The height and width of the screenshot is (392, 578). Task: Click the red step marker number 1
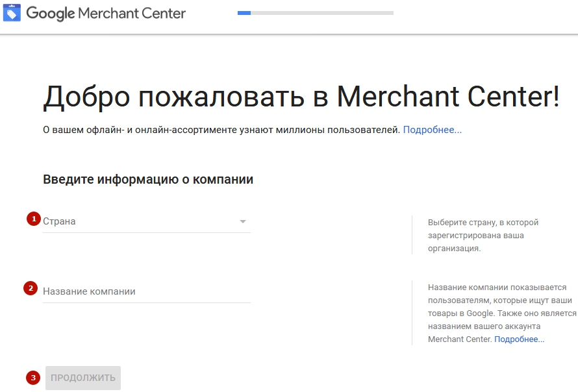tap(33, 219)
